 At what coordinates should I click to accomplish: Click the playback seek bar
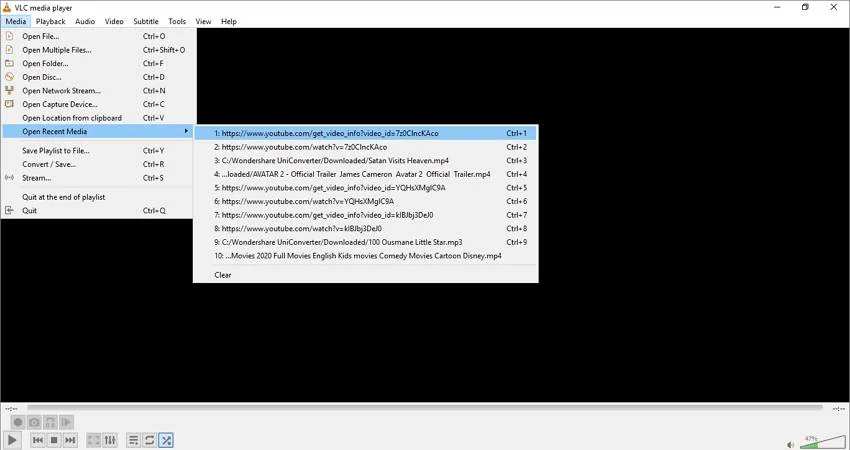click(424, 408)
